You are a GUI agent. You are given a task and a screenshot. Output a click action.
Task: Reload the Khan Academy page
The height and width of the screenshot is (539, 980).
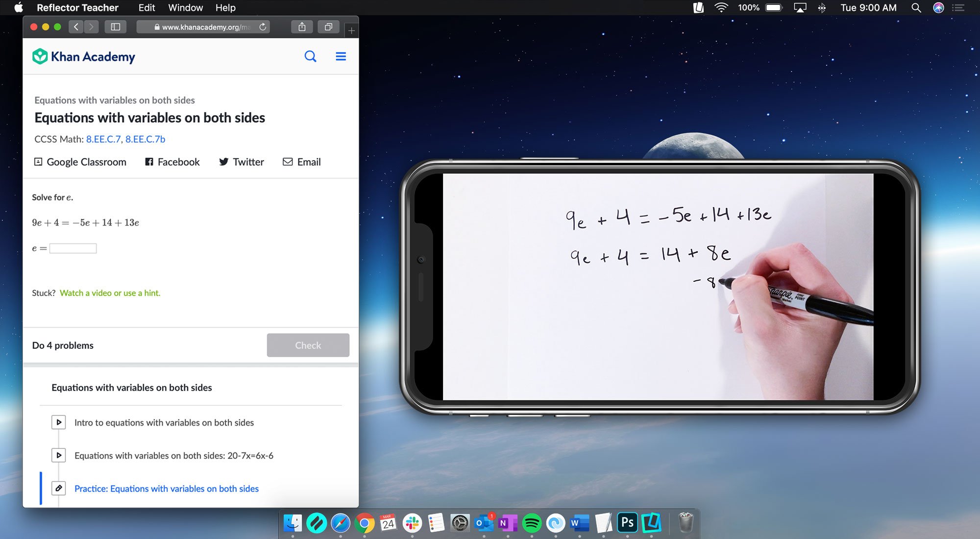(x=263, y=27)
